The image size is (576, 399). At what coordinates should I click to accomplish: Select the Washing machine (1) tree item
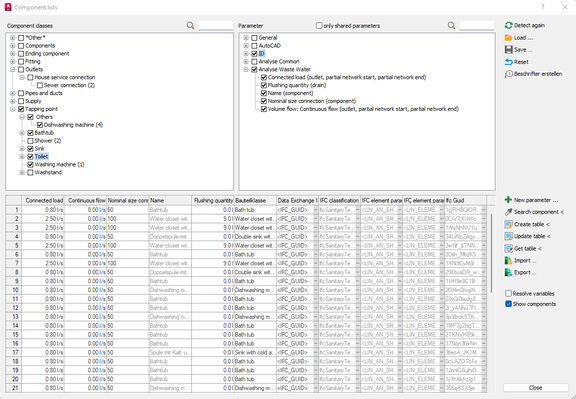[x=59, y=165]
